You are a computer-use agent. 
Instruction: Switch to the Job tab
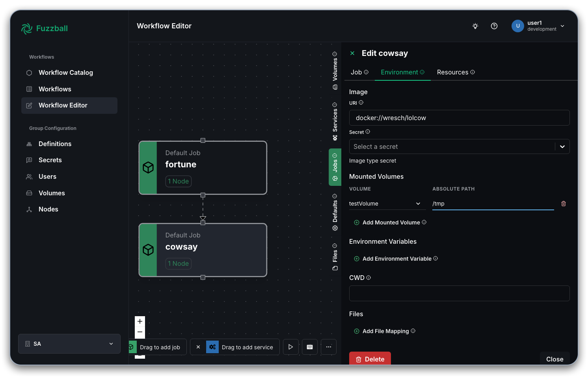359,72
